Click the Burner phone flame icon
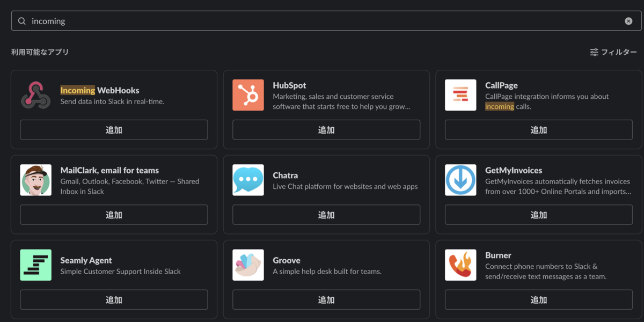 point(460,265)
